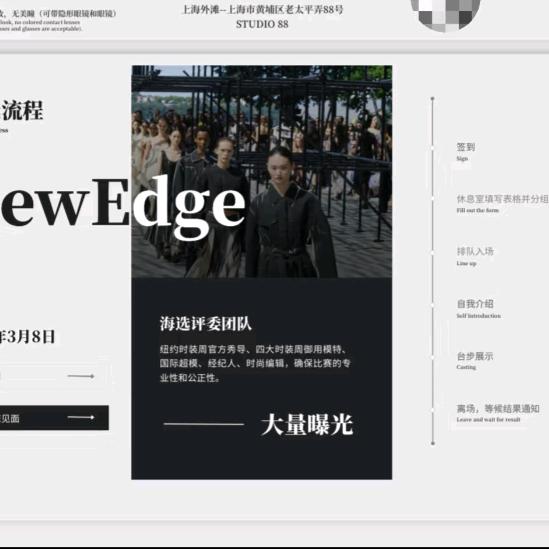Select the 休息室填写表格 Fill out the form step
Screen dimensions: 549x549
(x=502, y=203)
